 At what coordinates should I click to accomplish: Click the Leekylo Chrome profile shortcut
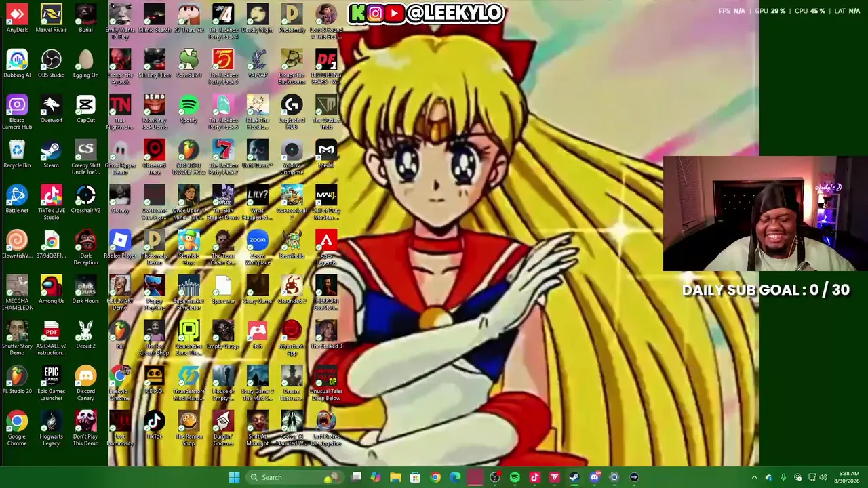click(x=120, y=383)
